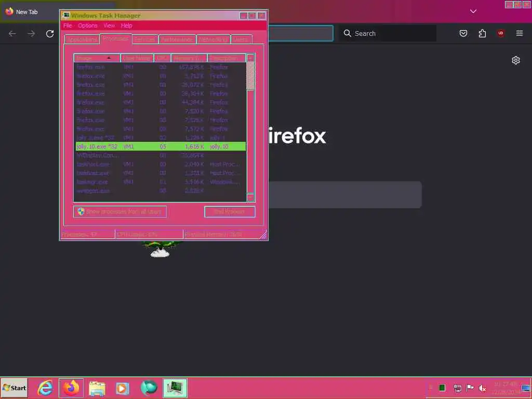The width and height of the screenshot is (532, 399).
Task: Click the Task Manager taskbar button
Action: tap(175, 388)
